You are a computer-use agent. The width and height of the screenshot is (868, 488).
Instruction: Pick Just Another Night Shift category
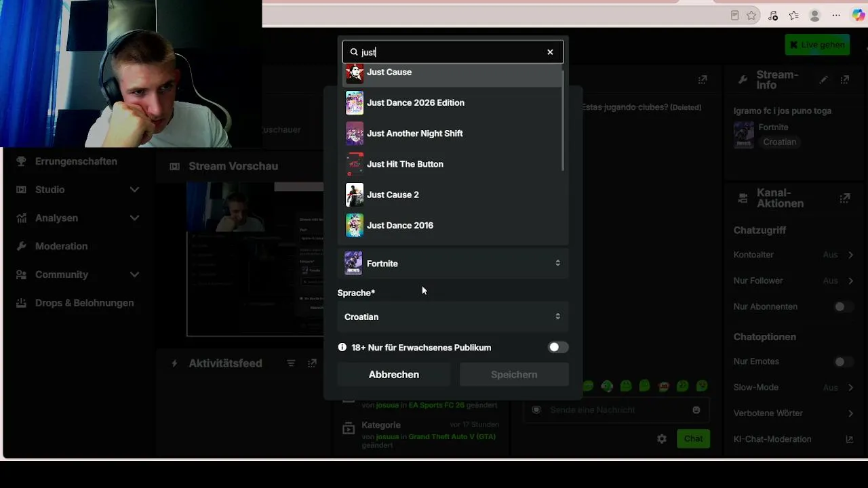coord(453,134)
